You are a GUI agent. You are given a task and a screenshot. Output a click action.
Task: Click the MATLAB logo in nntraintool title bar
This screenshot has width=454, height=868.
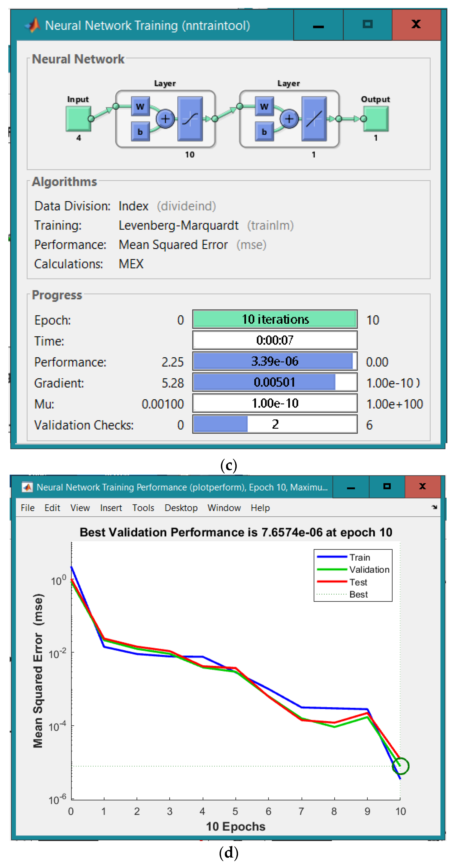(32, 25)
